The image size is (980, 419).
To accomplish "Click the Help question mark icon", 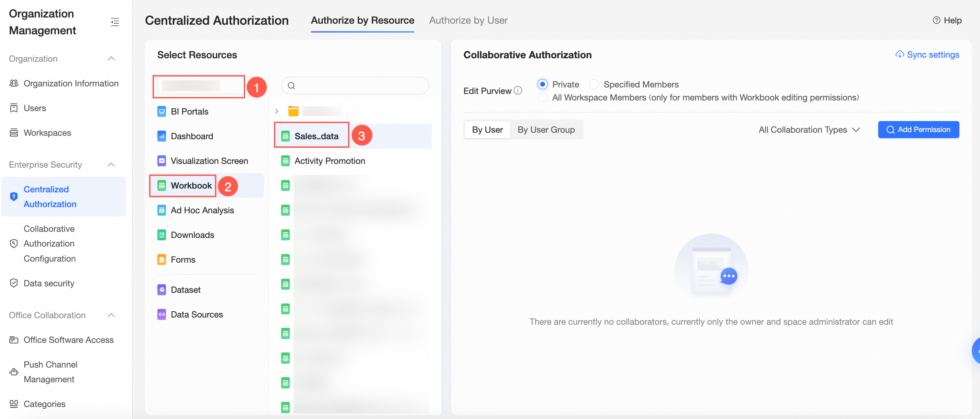I will tap(936, 21).
